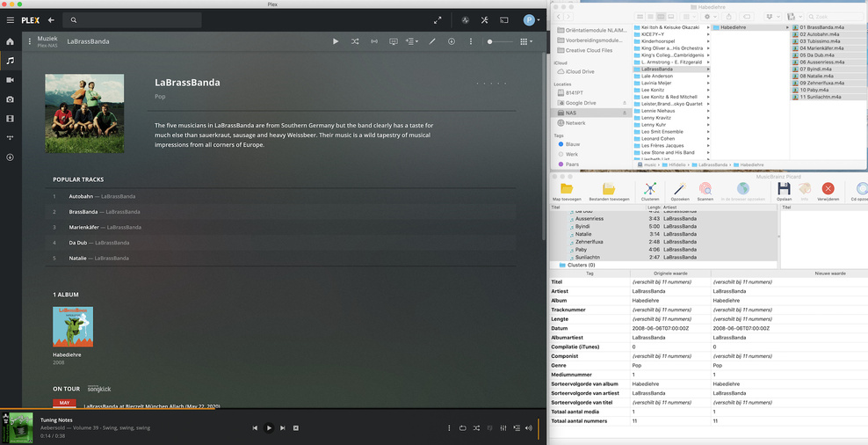Open the Plex hamburger menu

[10, 20]
